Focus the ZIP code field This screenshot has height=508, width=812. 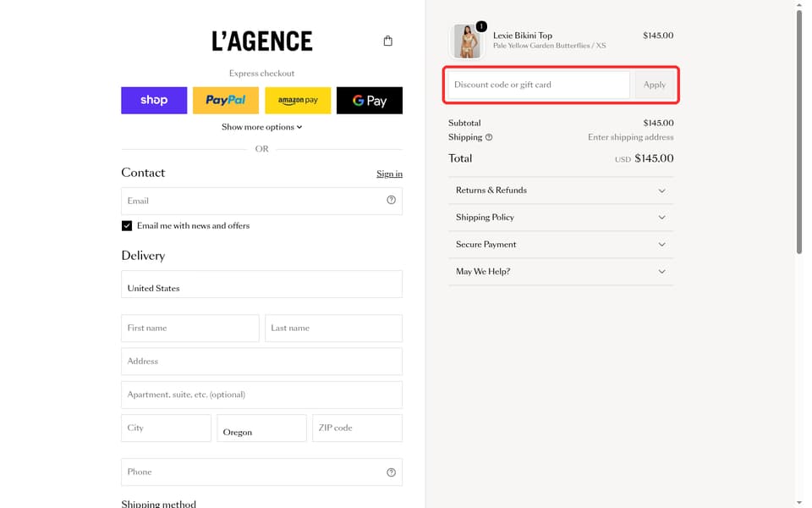pos(357,428)
